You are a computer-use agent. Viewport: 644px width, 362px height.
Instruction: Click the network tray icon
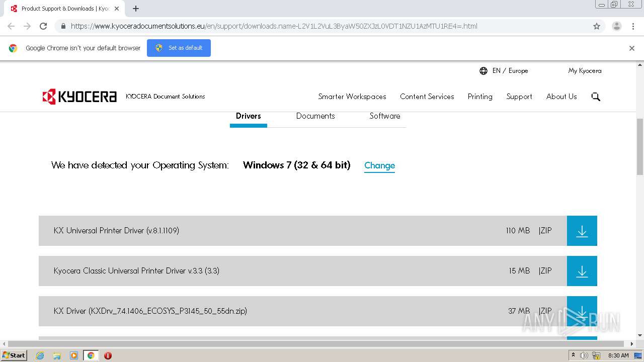click(596, 355)
